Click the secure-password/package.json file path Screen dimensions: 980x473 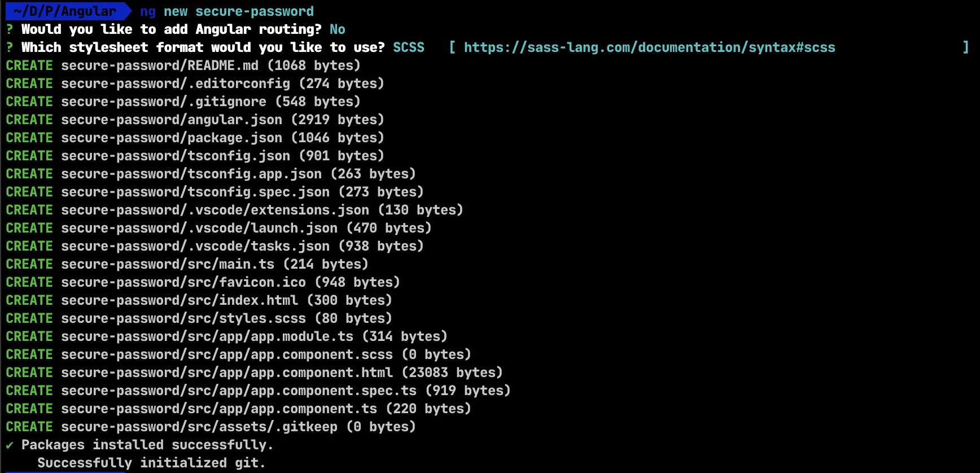[172, 138]
